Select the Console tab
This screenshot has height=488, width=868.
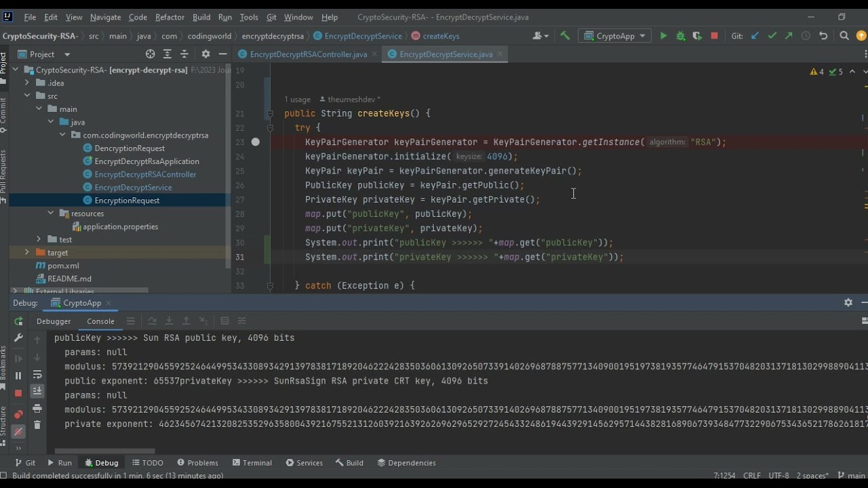coord(100,321)
